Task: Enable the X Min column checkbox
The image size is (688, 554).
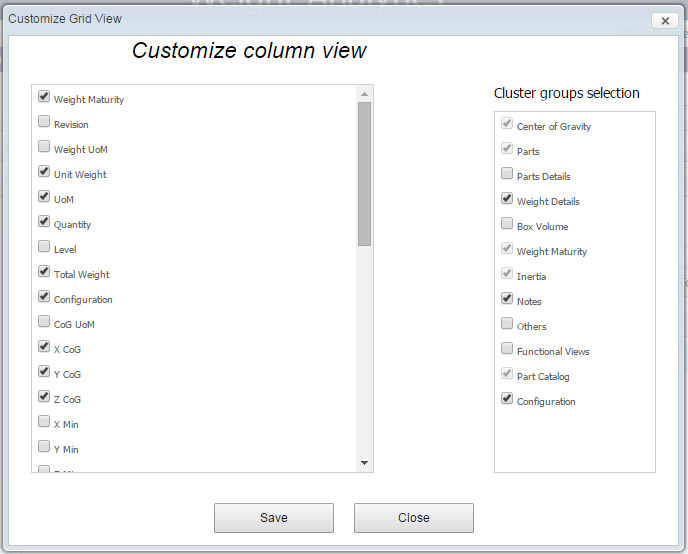Action: 44,423
